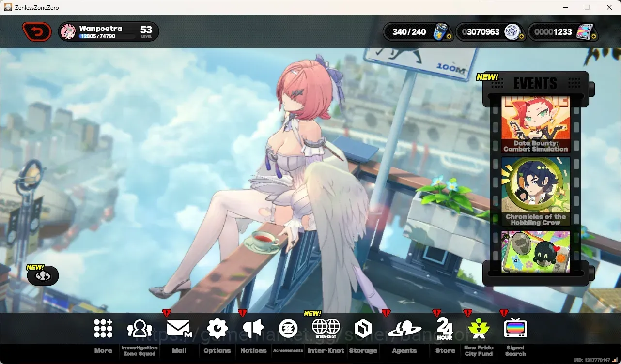The image size is (621, 364).
Task: Open Data Bounty: Combat Simulation event
Action: pyautogui.click(x=535, y=125)
